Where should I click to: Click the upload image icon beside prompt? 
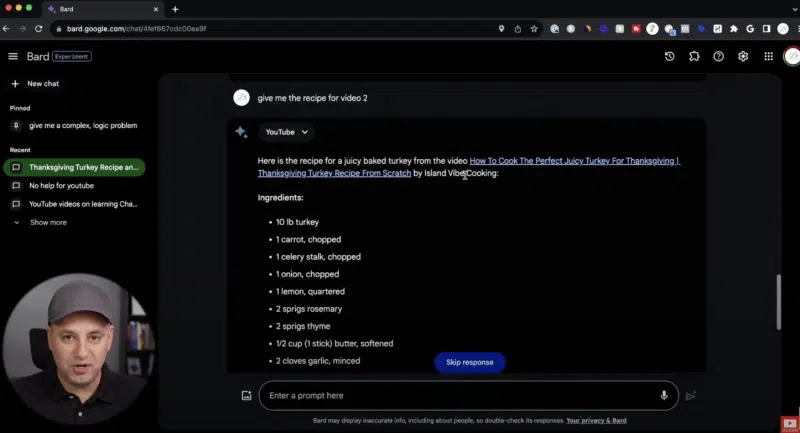click(246, 395)
